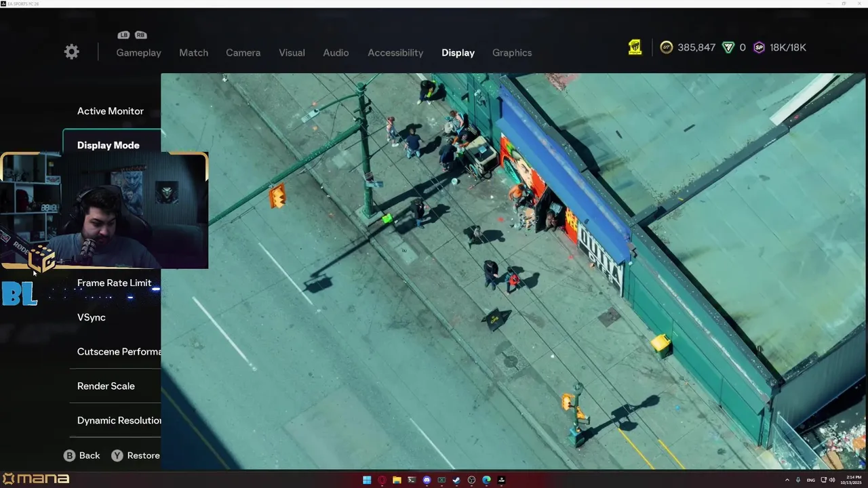Open the Xbox app taskbar icon
The height and width of the screenshot is (488, 868).
coord(441,480)
